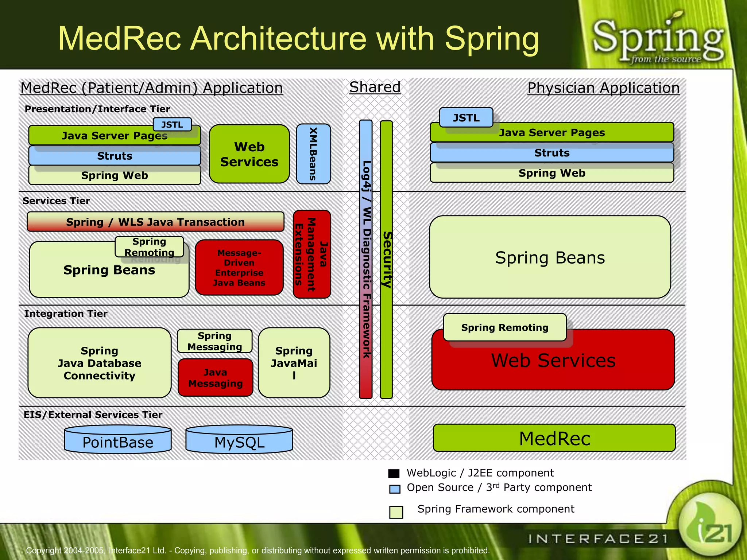Click the Spring logo in header

[x=658, y=41]
